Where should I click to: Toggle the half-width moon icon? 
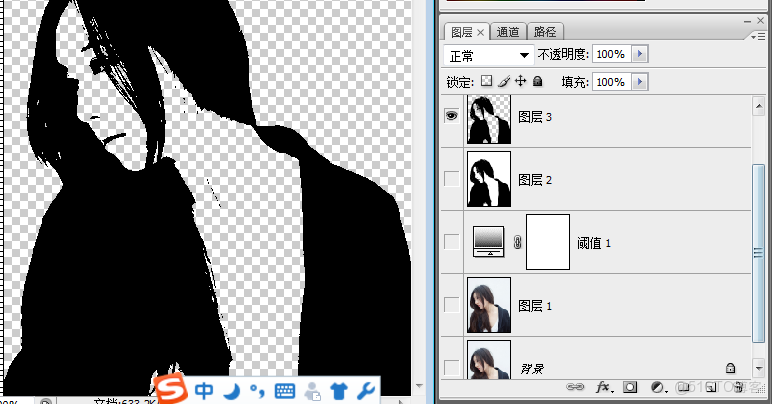point(231,391)
